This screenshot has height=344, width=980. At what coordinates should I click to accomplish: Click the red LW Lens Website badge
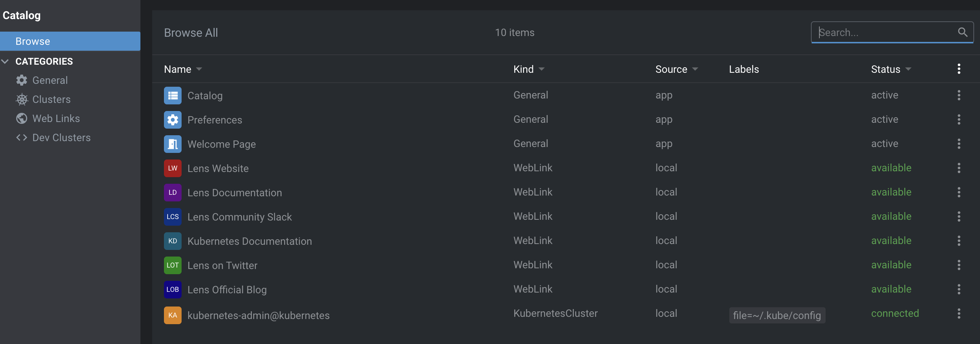click(173, 168)
